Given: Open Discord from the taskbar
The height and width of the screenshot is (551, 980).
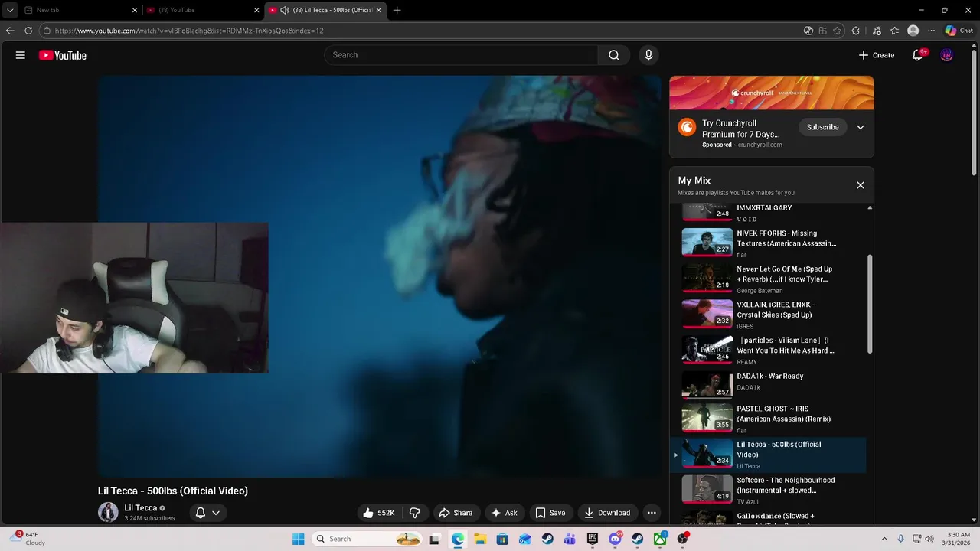Looking at the screenshot, I should (x=615, y=539).
